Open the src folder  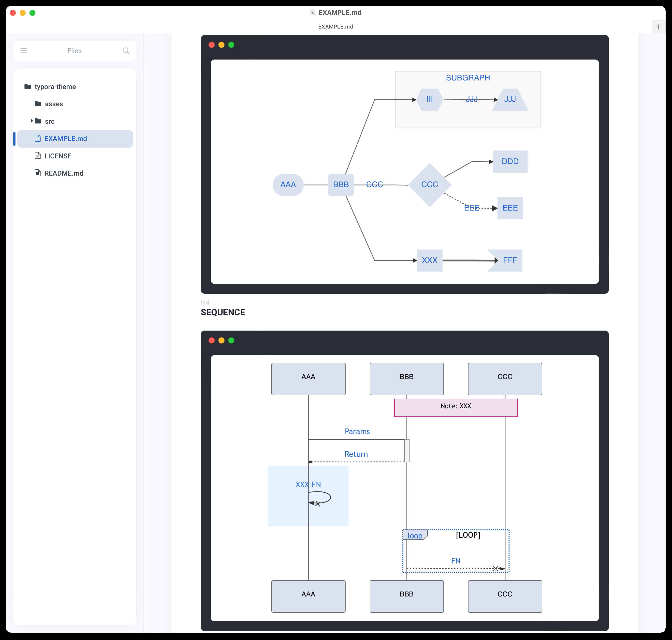coord(49,122)
